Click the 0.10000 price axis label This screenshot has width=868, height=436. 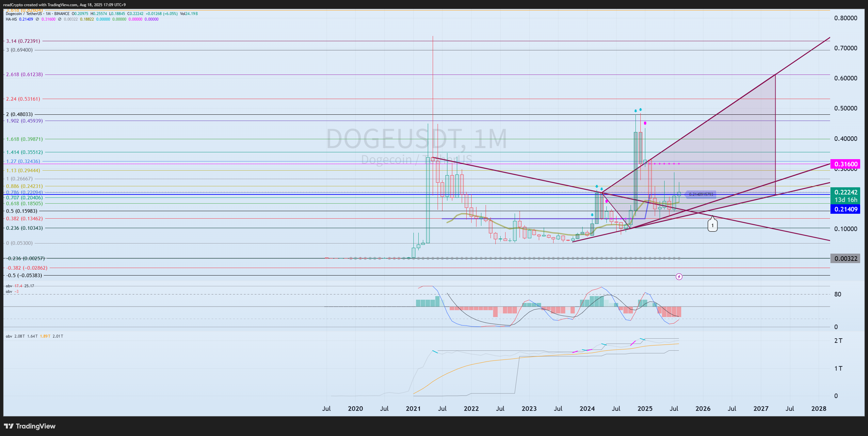point(845,229)
